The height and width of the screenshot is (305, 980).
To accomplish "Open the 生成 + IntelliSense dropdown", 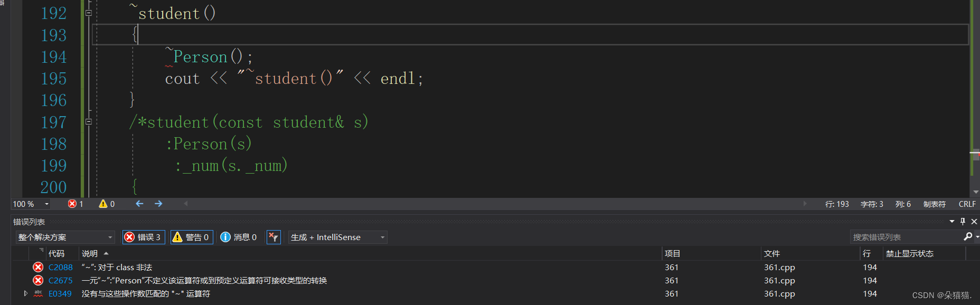I will click(x=337, y=237).
